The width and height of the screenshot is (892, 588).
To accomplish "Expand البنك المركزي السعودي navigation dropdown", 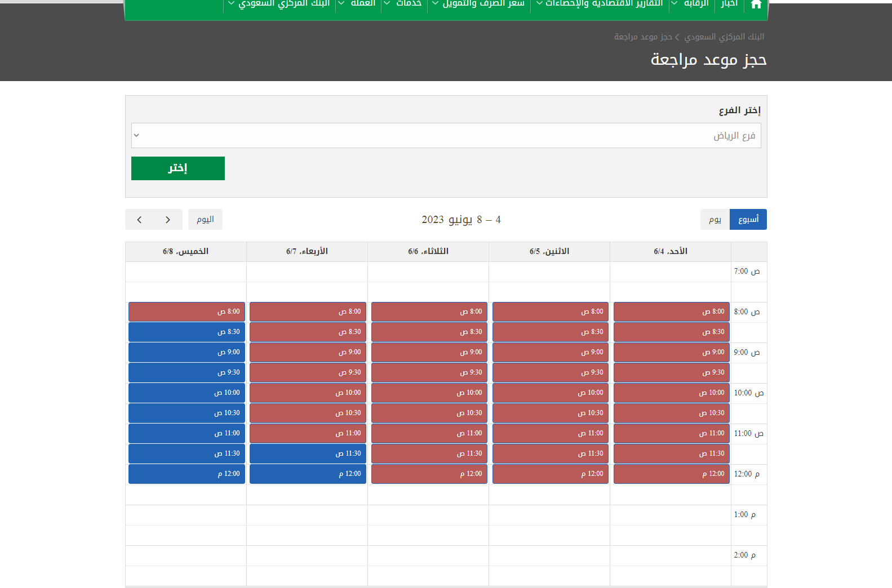I will click(x=280, y=4).
